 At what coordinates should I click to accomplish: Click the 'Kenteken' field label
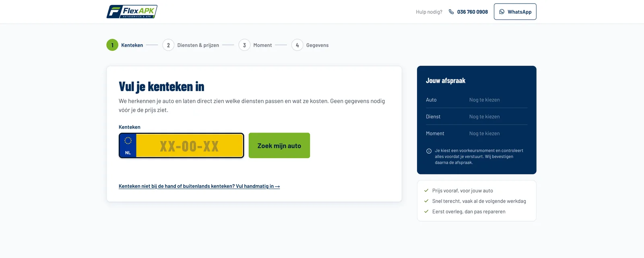130,127
